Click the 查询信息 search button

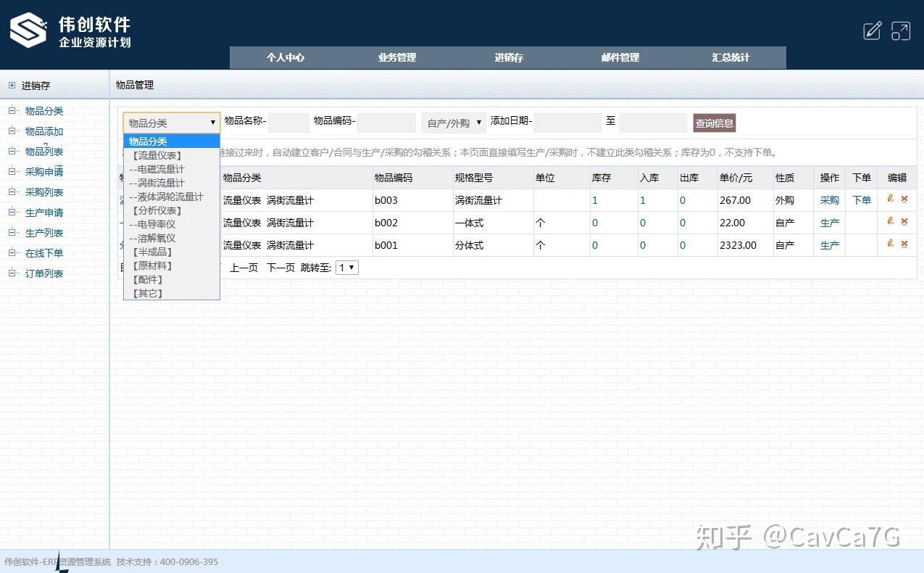[714, 123]
